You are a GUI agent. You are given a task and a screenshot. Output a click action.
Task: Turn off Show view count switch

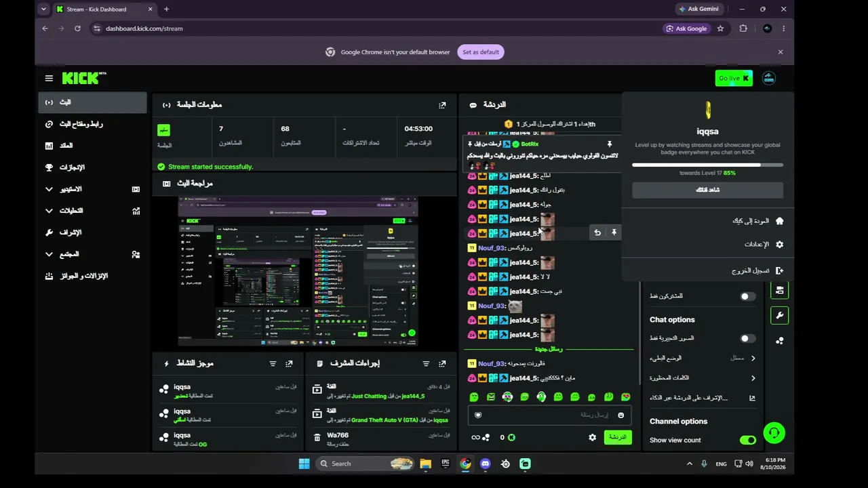pos(747,440)
